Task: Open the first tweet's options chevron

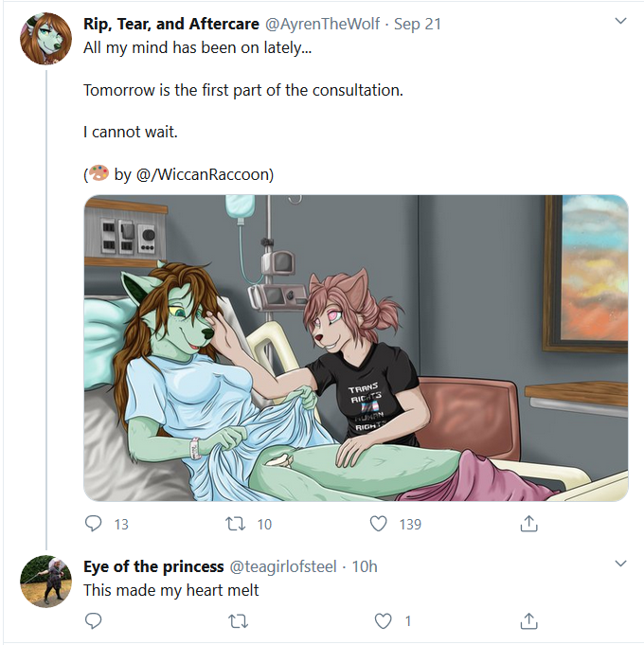Action: pos(620,21)
